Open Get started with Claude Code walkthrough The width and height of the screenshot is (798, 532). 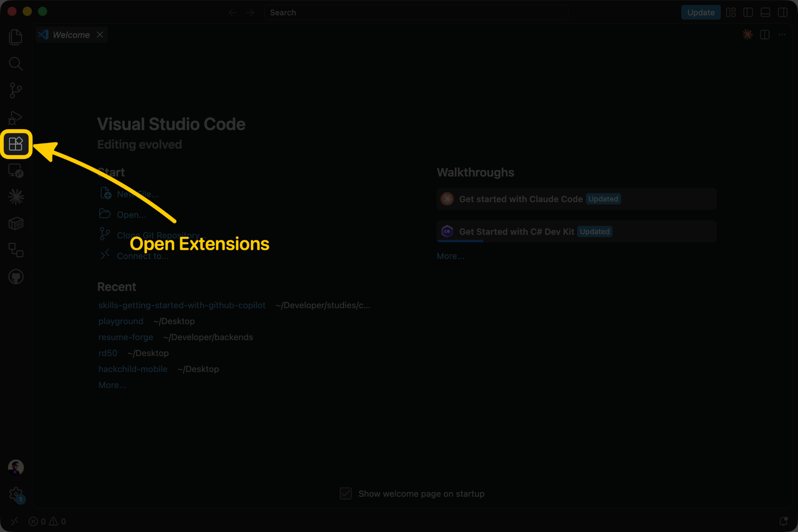coord(577,199)
